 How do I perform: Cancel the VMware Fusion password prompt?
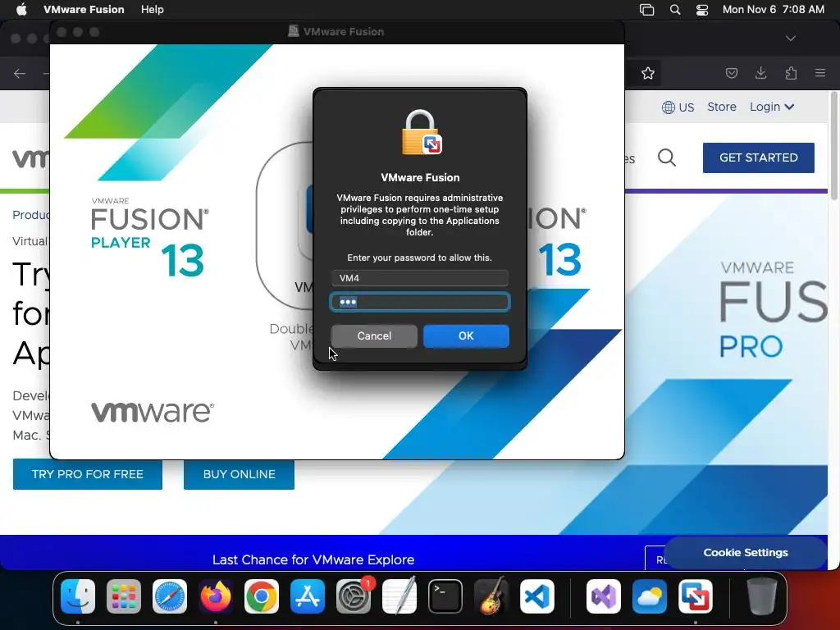pyautogui.click(x=374, y=336)
